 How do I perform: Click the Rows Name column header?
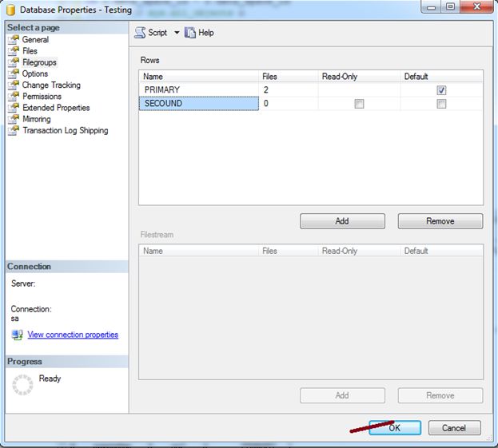point(199,77)
